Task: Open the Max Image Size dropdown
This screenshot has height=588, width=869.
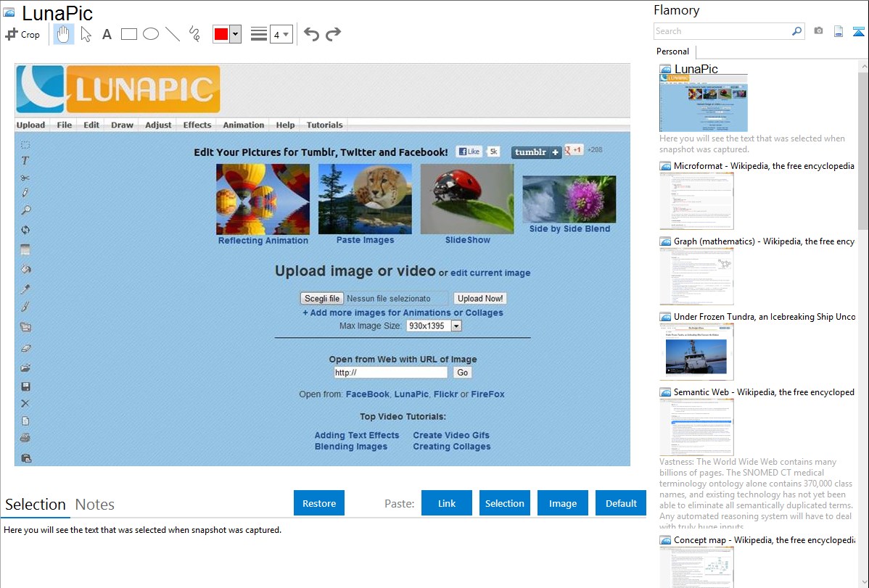Action: 434,326
